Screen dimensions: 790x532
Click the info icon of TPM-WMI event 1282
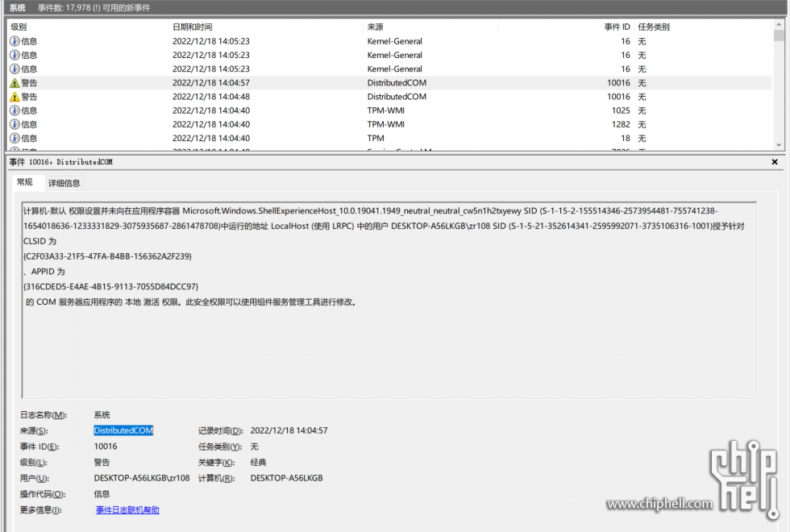click(x=15, y=124)
